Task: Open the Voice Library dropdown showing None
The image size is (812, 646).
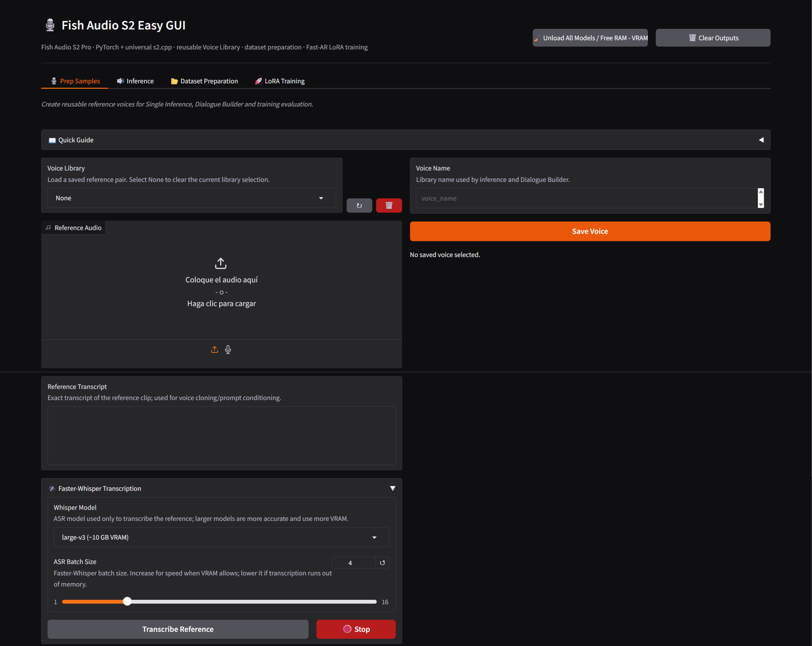Action: click(192, 198)
